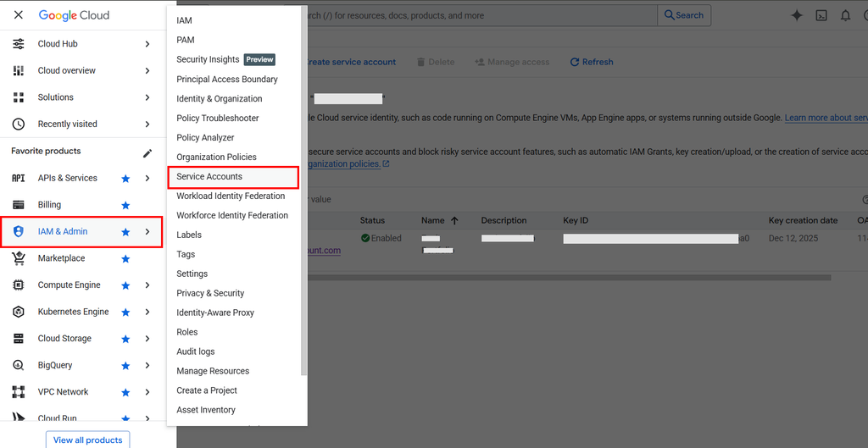Unpin IAM & Admin favorite star
Viewport: 868px width, 448px height.
tap(125, 232)
